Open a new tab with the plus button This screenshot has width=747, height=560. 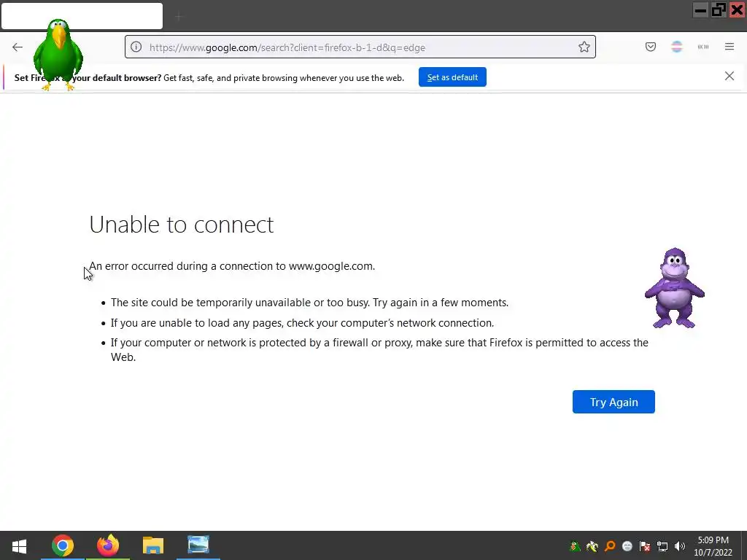click(179, 17)
